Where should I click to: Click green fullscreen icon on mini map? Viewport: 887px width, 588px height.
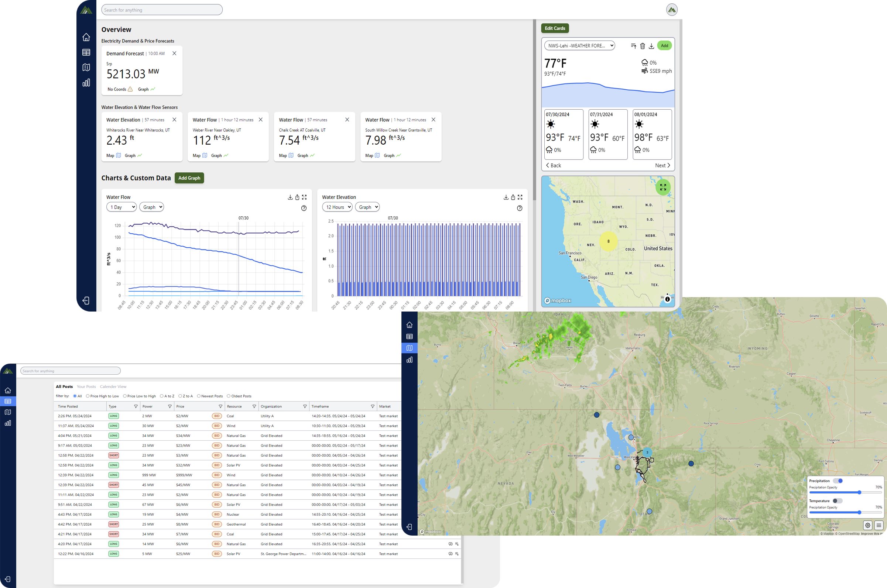(x=663, y=187)
